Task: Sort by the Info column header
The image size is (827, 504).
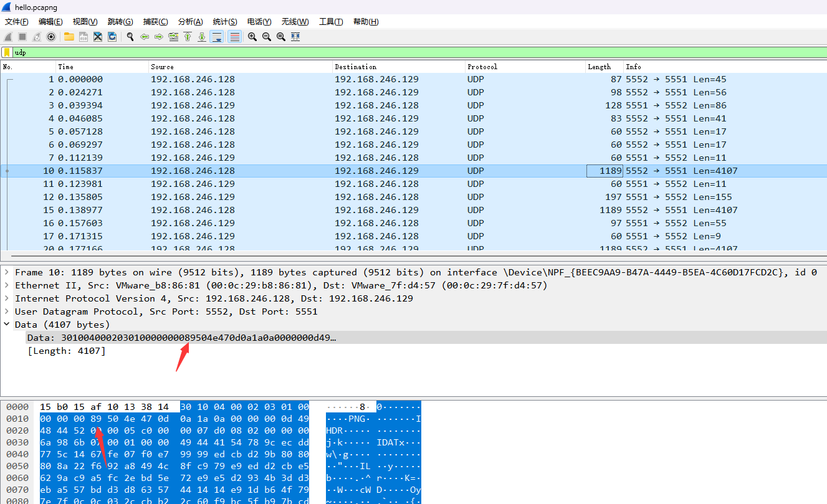Action: click(x=725, y=67)
